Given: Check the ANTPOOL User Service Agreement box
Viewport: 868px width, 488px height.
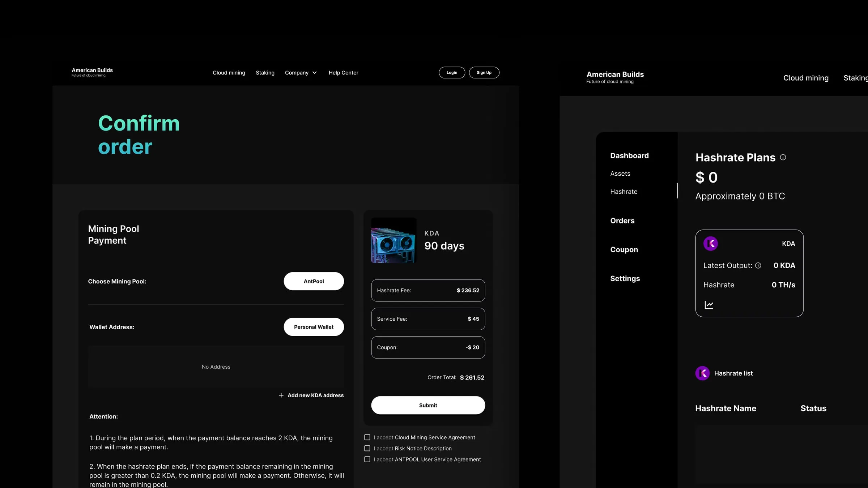Looking at the screenshot, I should pyautogui.click(x=367, y=459).
